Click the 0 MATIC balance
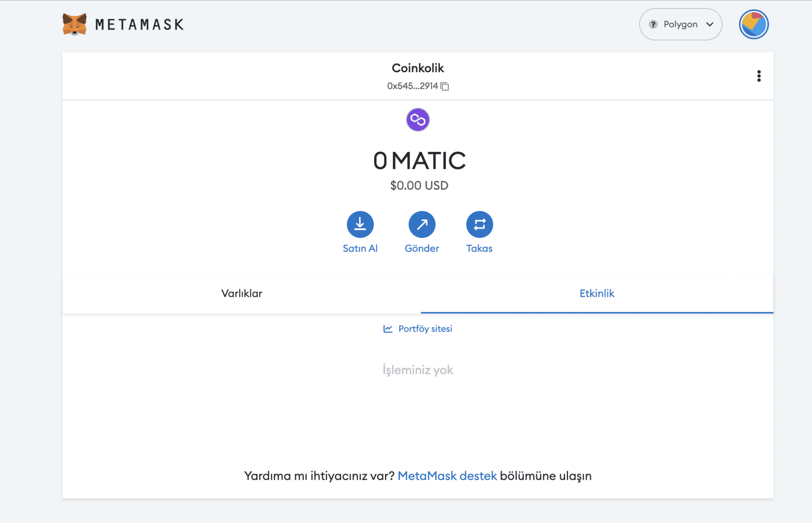Image resolution: width=812 pixels, height=523 pixels. 419,160
